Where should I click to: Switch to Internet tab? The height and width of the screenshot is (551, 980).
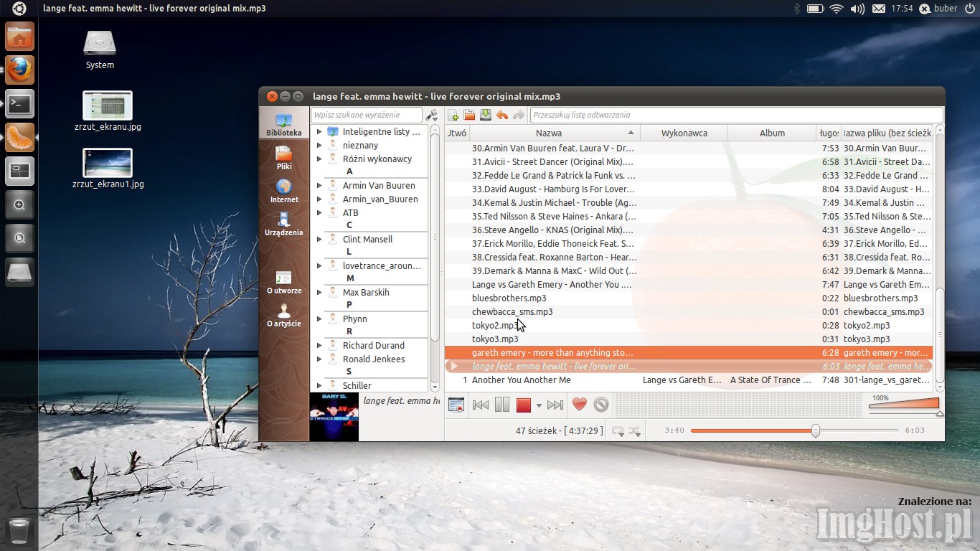(284, 192)
